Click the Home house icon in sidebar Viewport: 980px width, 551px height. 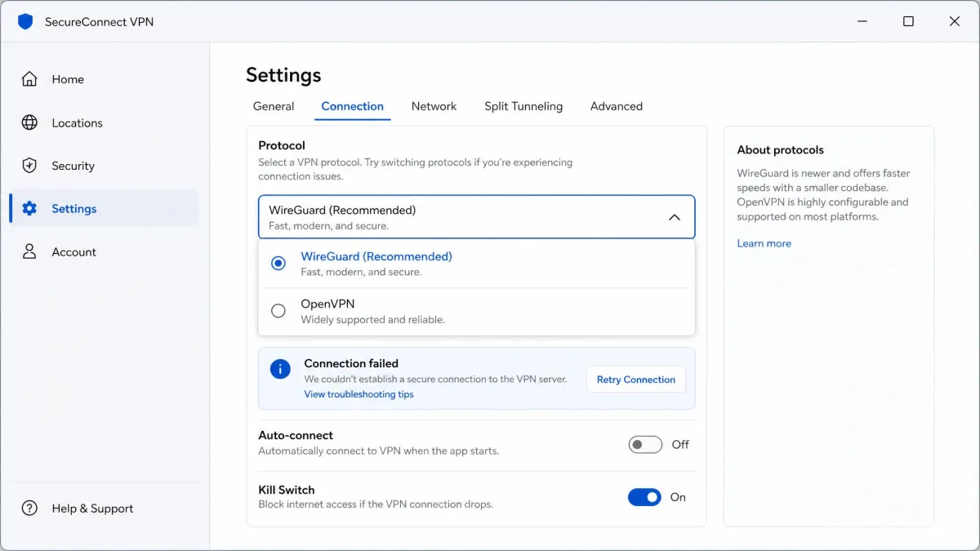[x=29, y=79]
